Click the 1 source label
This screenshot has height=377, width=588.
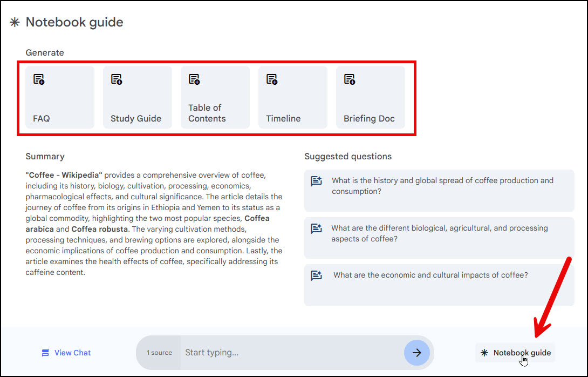coord(159,353)
